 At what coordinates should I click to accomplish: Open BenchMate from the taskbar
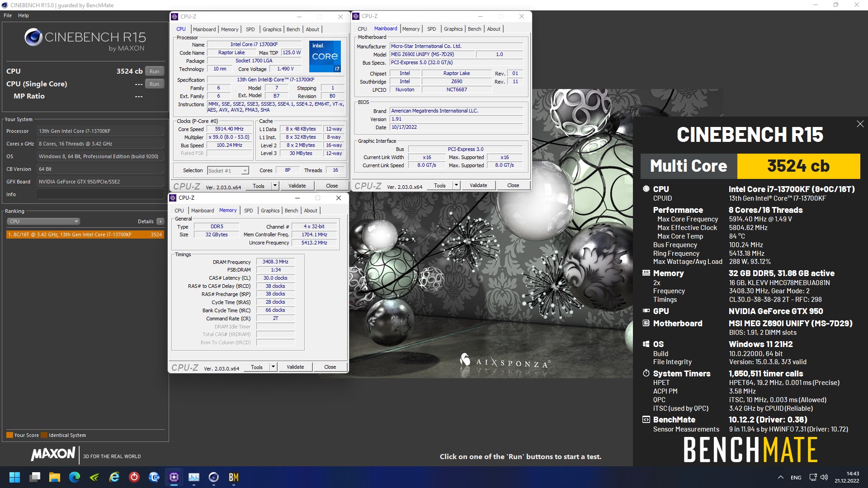[x=234, y=477]
